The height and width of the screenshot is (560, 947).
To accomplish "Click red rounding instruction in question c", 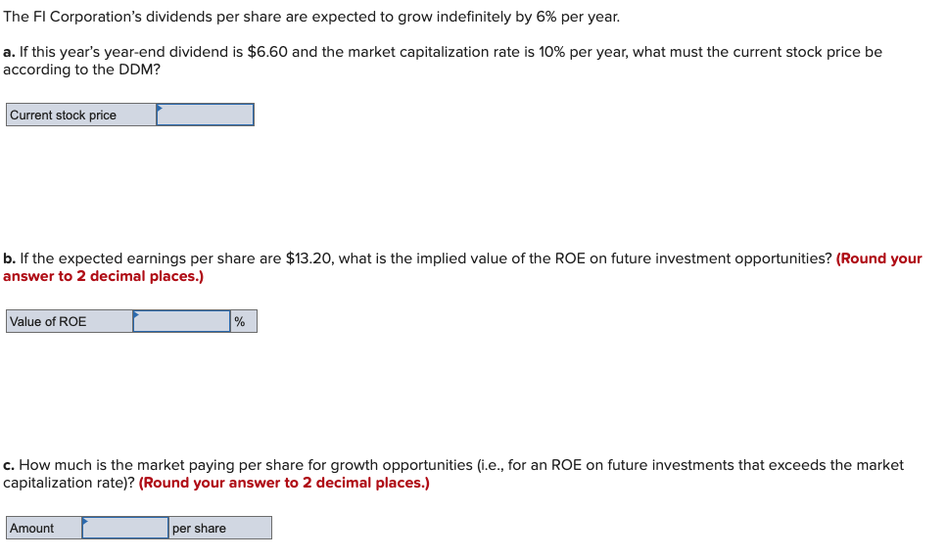I will [284, 483].
